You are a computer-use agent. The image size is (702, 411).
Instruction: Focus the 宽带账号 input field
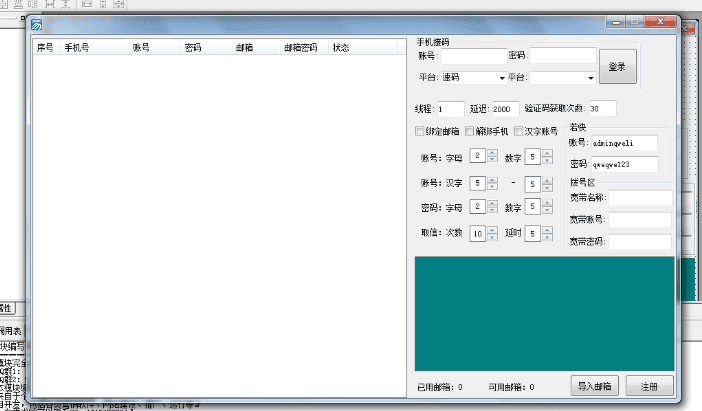pyautogui.click(x=640, y=219)
